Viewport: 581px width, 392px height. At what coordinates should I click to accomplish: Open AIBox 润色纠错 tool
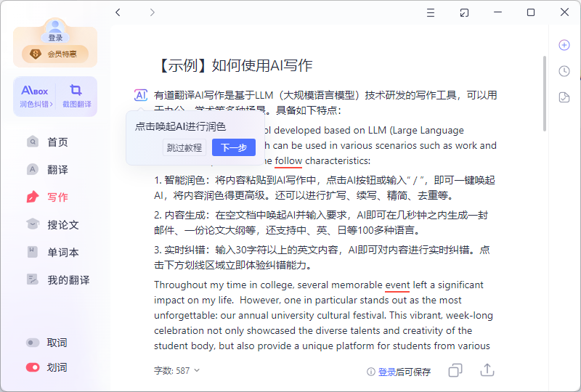(35, 97)
